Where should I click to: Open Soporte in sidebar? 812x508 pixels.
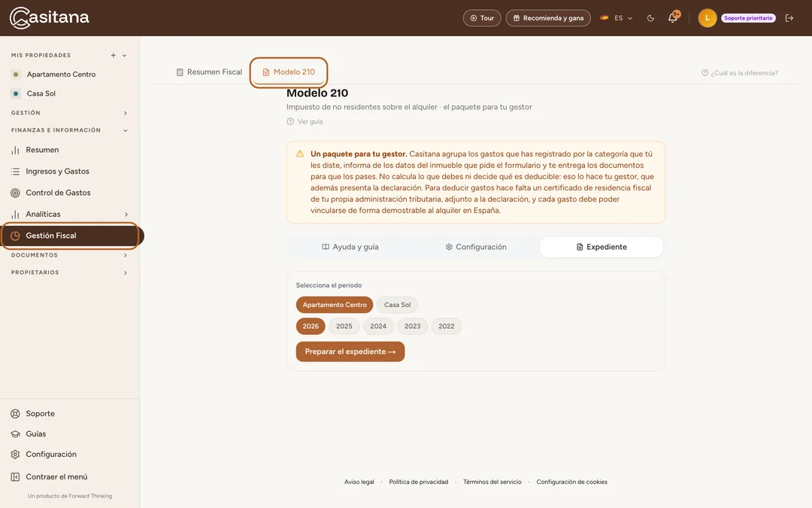41,414
